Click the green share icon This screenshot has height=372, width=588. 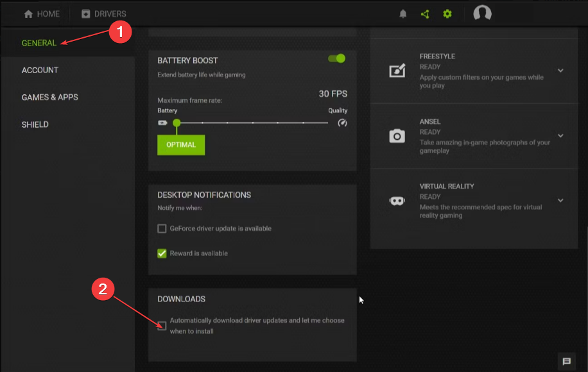point(425,14)
